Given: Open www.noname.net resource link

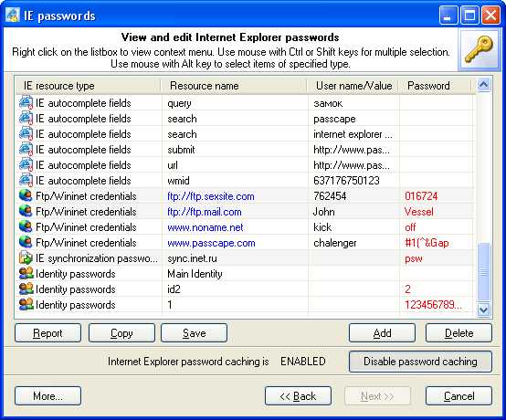Looking at the screenshot, I should point(206,227).
